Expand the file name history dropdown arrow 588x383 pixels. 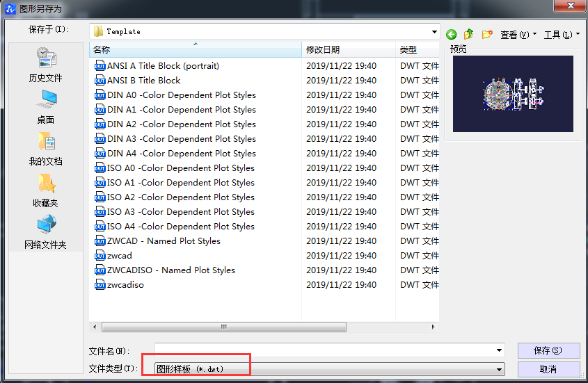click(x=499, y=350)
